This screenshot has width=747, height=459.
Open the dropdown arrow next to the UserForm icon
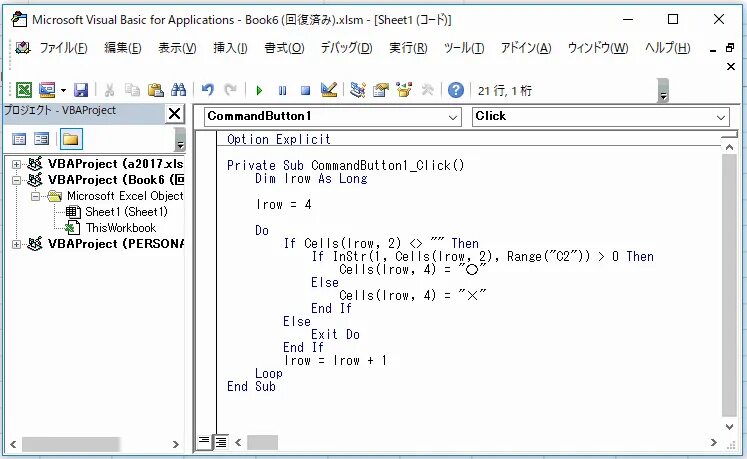pos(63,90)
